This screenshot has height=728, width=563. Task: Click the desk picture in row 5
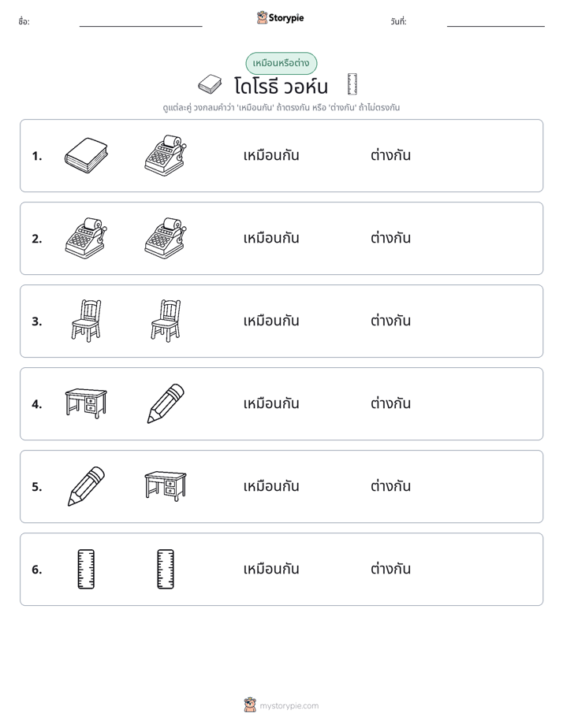coord(166,486)
